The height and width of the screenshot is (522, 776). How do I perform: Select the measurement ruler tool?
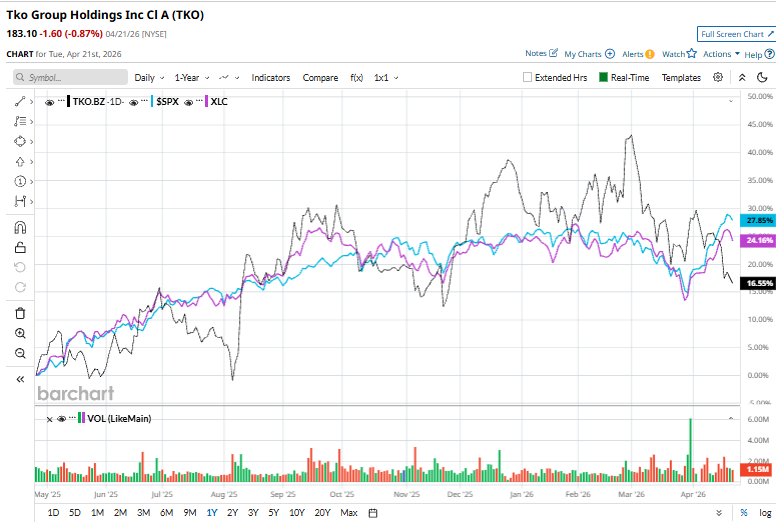click(x=20, y=201)
